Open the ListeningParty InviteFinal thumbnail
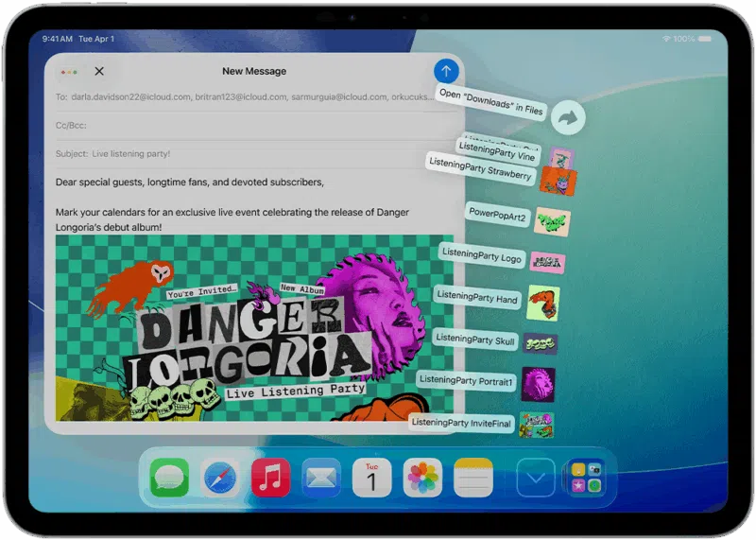756x540 pixels. pyautogui.click(x=537, y=426)
